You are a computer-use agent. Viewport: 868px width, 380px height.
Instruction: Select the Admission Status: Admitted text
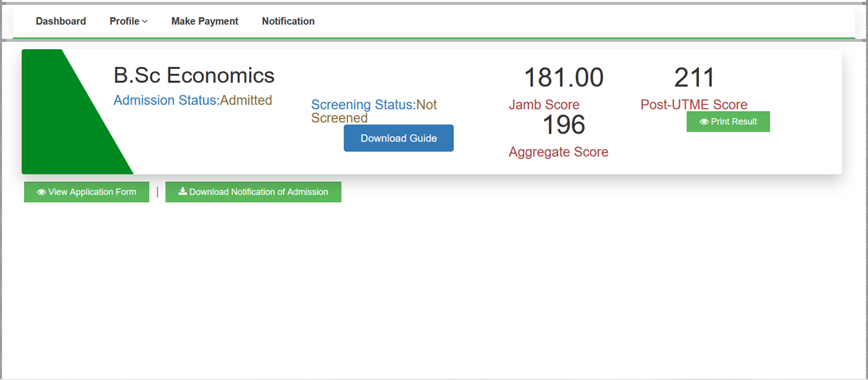click(x=193, y=101)
